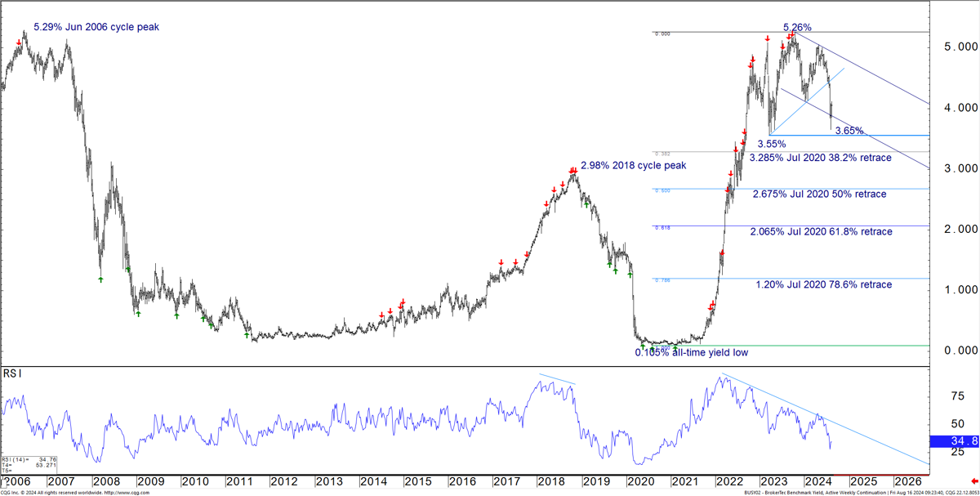Click the 2.98% 2018 cycle peak annotation

click(x=633, y=165)
